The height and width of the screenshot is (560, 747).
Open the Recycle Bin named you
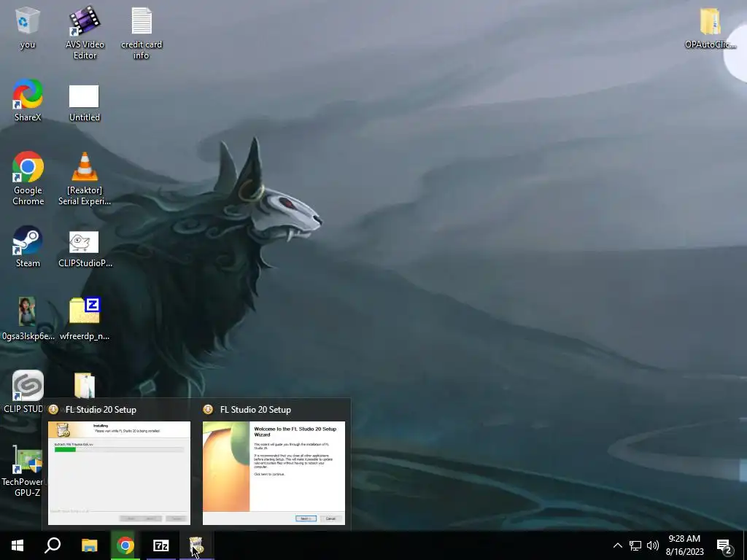(x=27, y=28)
